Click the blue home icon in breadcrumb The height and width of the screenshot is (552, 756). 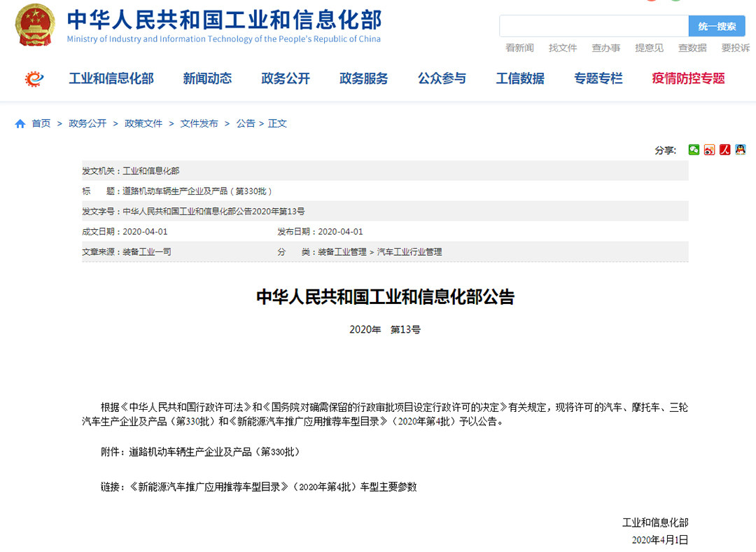tap(20, 124)
